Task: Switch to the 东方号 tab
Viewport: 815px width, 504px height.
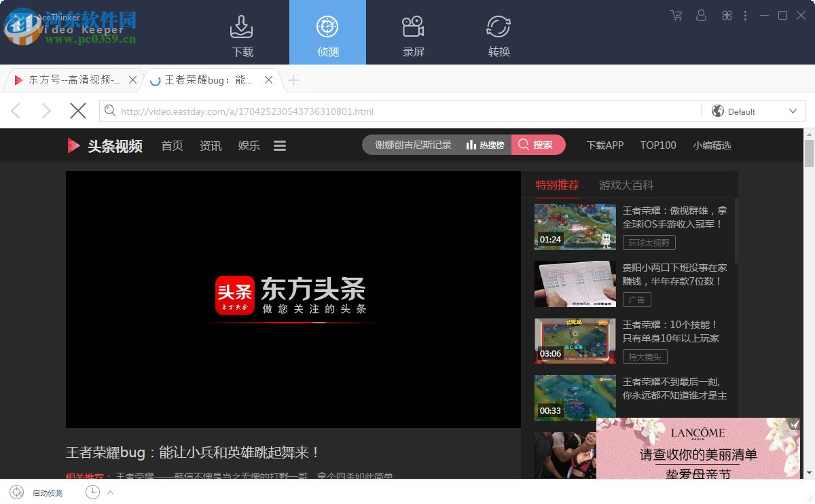Action: tap(68, 79)
